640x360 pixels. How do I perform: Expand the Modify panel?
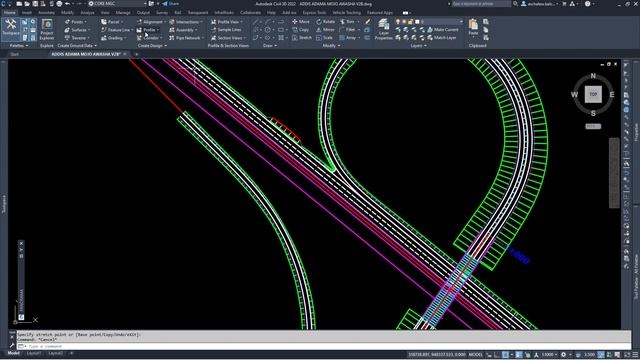click(331, 46)
